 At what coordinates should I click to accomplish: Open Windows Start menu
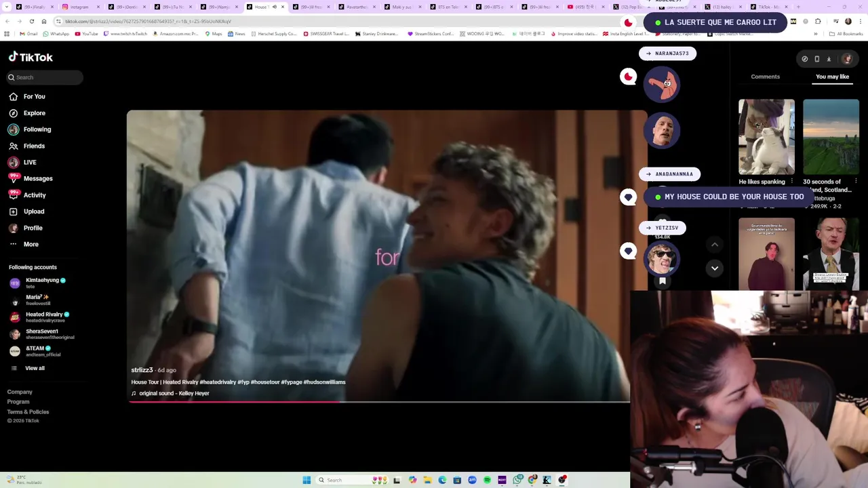(307, 480)
